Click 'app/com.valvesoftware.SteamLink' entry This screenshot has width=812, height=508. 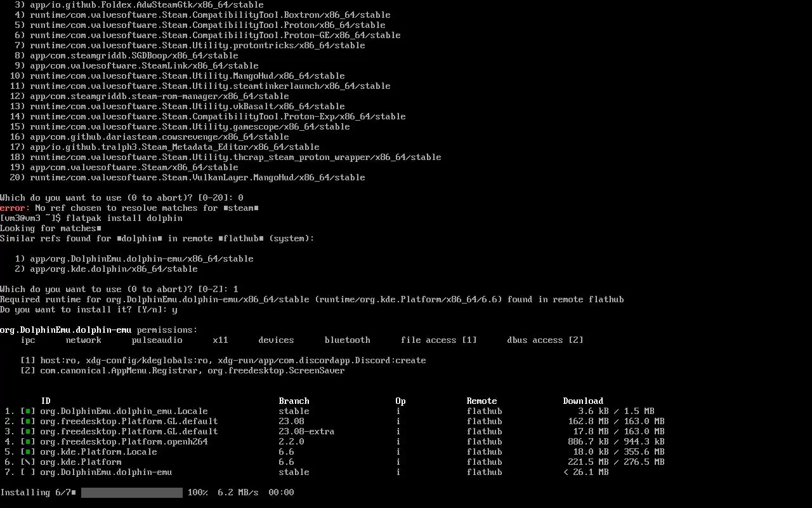pos(144,66)
